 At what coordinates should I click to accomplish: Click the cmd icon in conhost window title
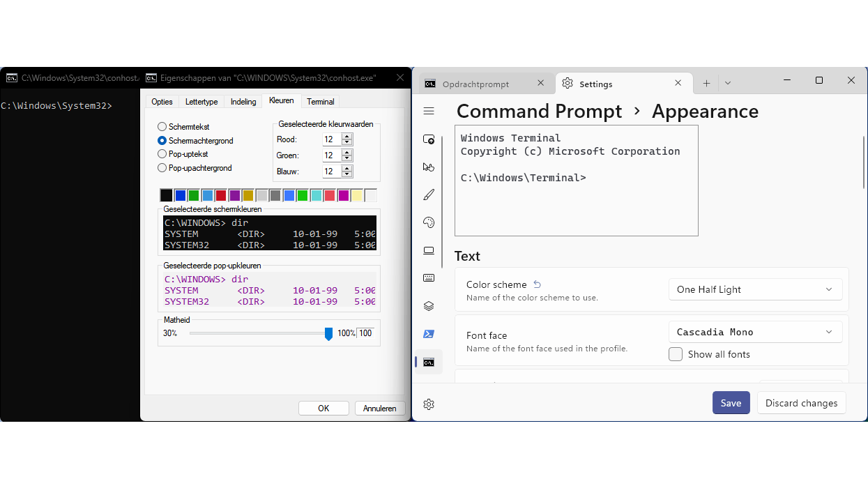[x=11, y=78]
